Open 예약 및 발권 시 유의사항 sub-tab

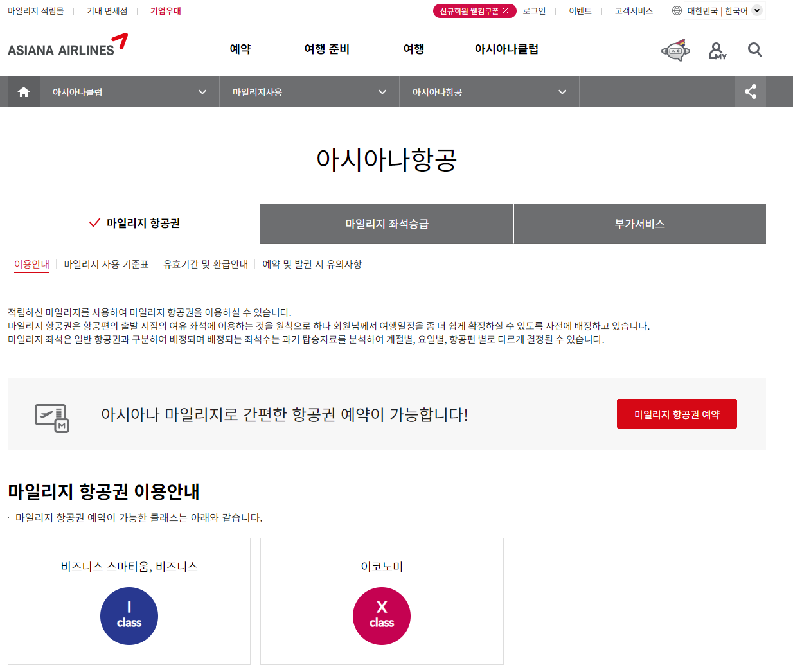click(x=312, y=264)
